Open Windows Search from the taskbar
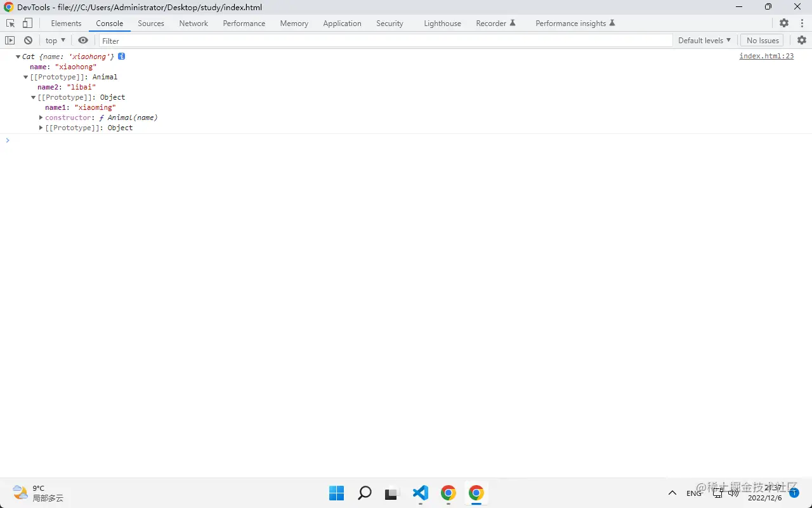The height and width of the screenshot is (508, 812). [365, 493]
